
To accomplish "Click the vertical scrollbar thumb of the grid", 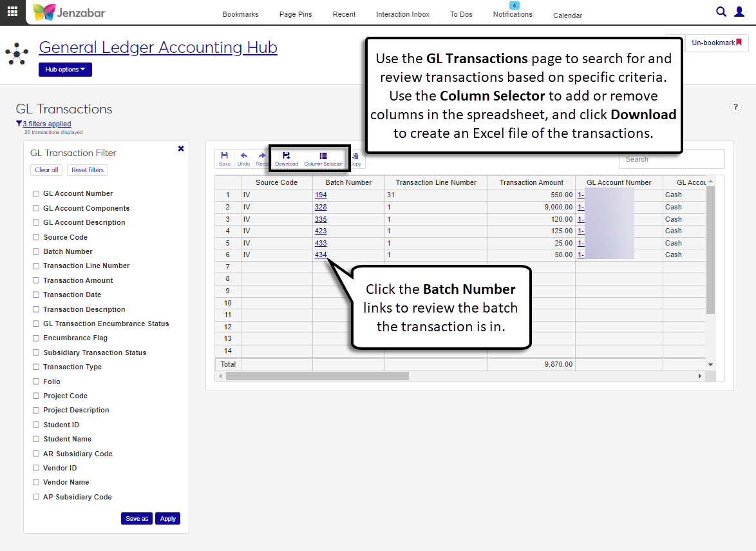I will click(x=710, y=250).
